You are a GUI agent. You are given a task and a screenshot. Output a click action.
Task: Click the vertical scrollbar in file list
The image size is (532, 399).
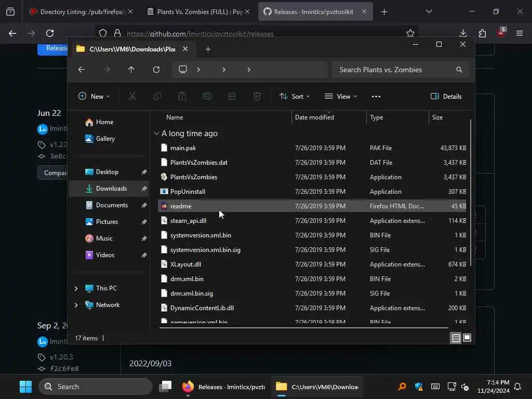tap(471, 193)
